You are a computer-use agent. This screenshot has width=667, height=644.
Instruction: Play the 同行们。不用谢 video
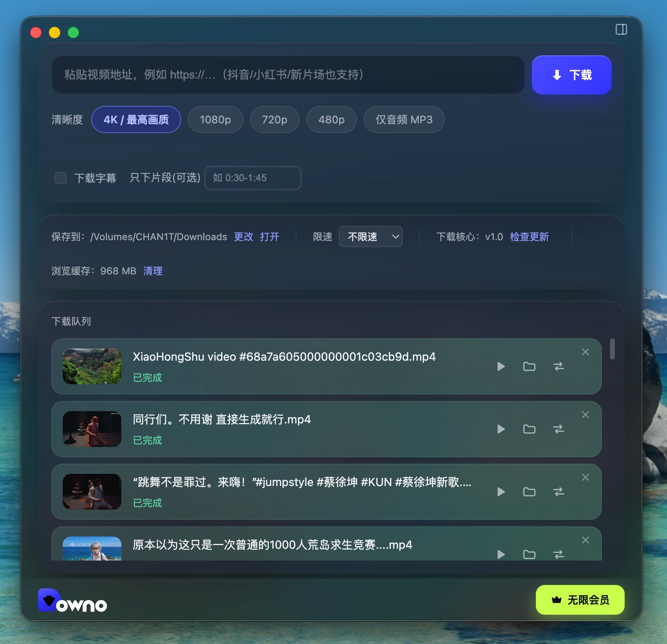[501, 429]
